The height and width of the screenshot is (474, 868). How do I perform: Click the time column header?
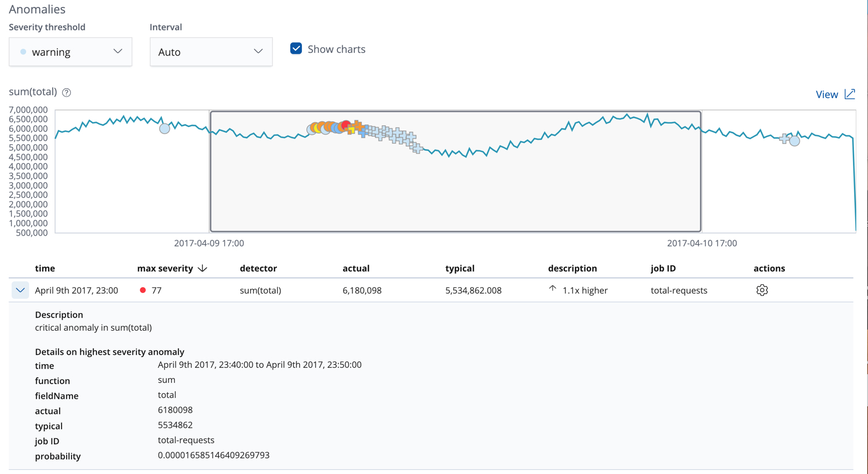point(45,268)
